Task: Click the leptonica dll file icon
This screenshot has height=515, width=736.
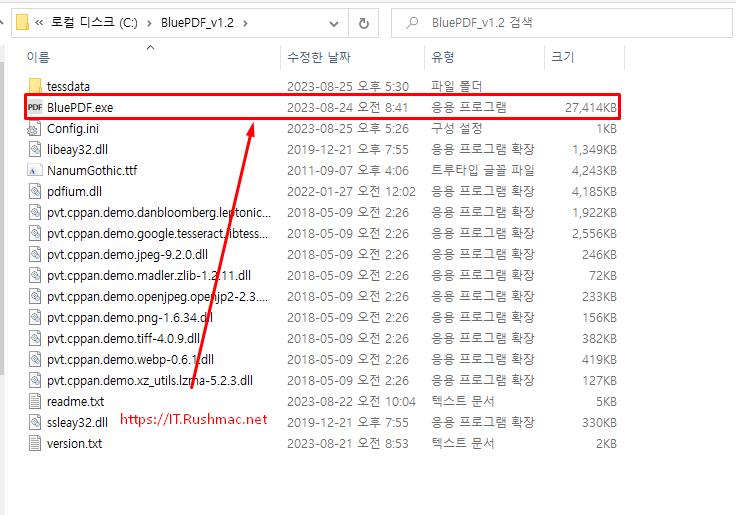Action: [35, 213]
